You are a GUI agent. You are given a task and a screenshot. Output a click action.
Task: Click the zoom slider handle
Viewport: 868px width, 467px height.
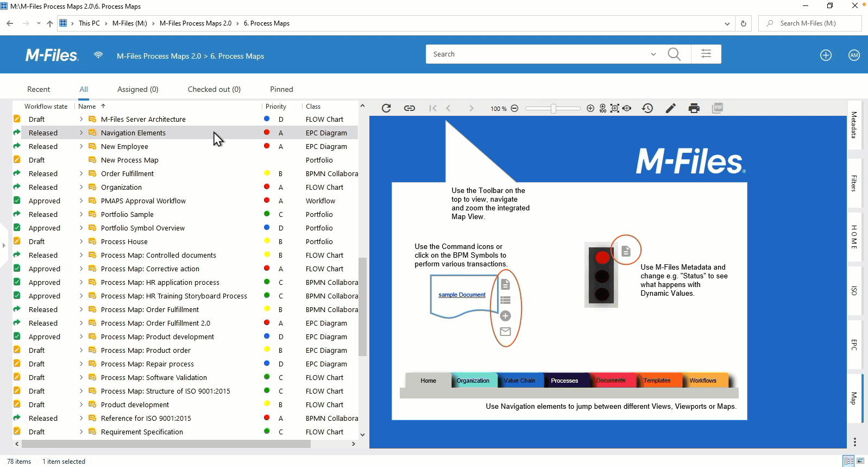553,108
